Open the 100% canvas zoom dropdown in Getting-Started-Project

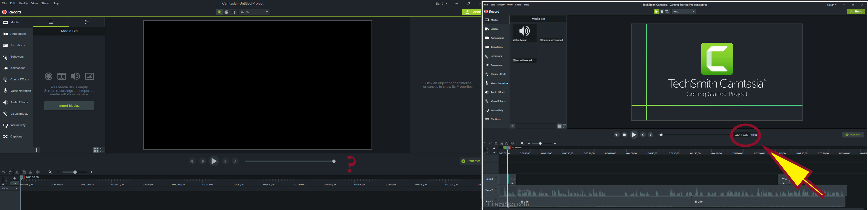(684, 11)
